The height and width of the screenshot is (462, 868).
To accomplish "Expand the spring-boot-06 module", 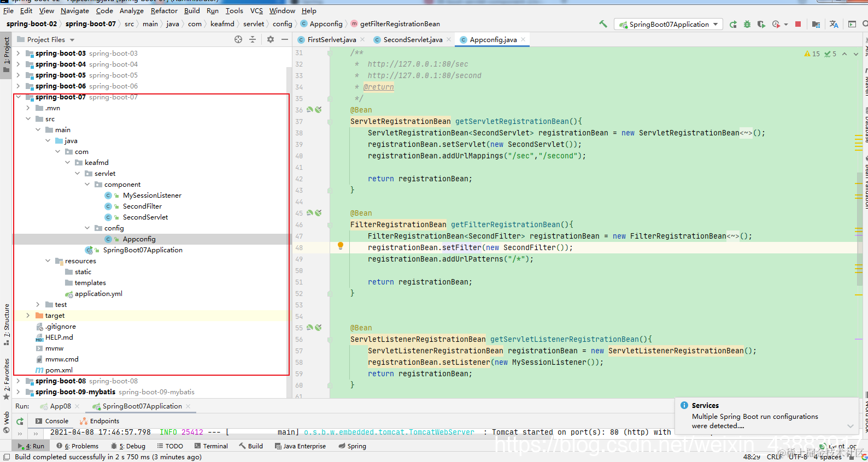I will pos(19,86).
